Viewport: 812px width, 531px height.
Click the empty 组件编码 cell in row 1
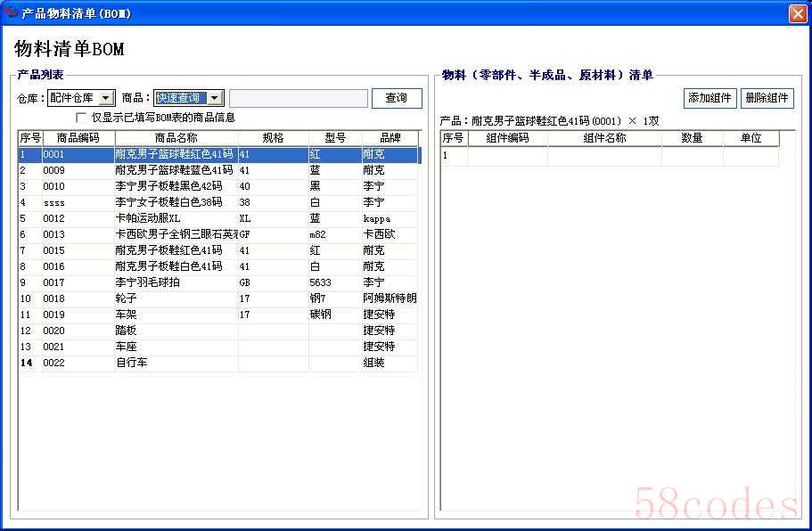click(x=507, y=156)
